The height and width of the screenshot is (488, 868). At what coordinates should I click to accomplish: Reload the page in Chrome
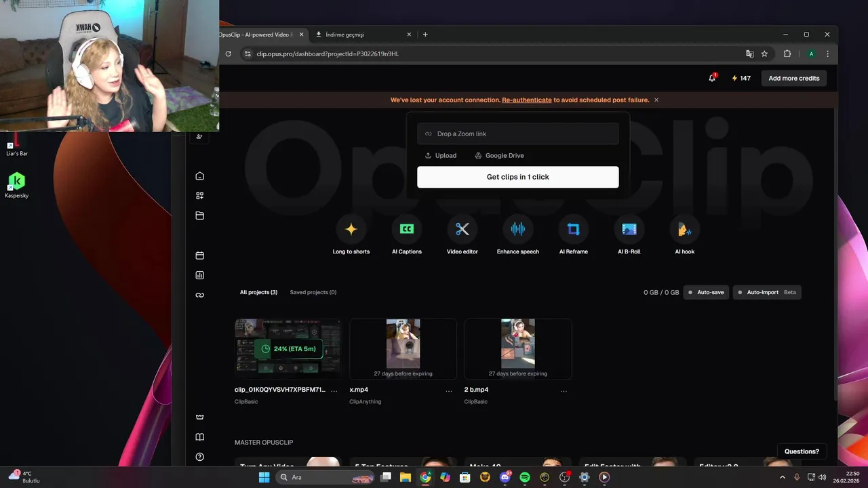pos(229,54)
